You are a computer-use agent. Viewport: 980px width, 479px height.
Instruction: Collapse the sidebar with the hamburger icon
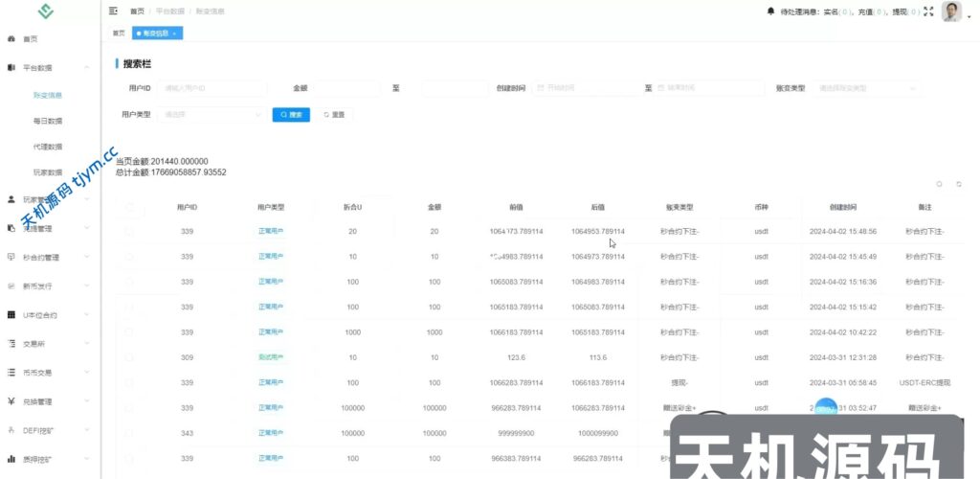tap(113, 11)
